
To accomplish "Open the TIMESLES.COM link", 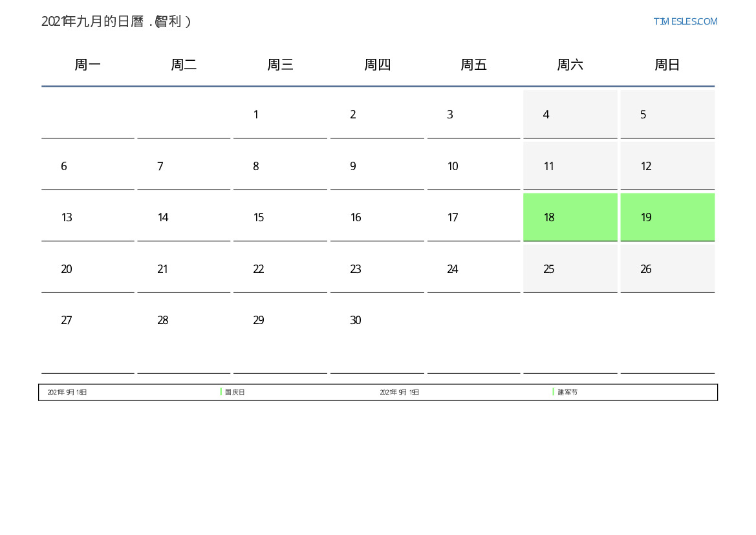I will click(x=685, y=21).
